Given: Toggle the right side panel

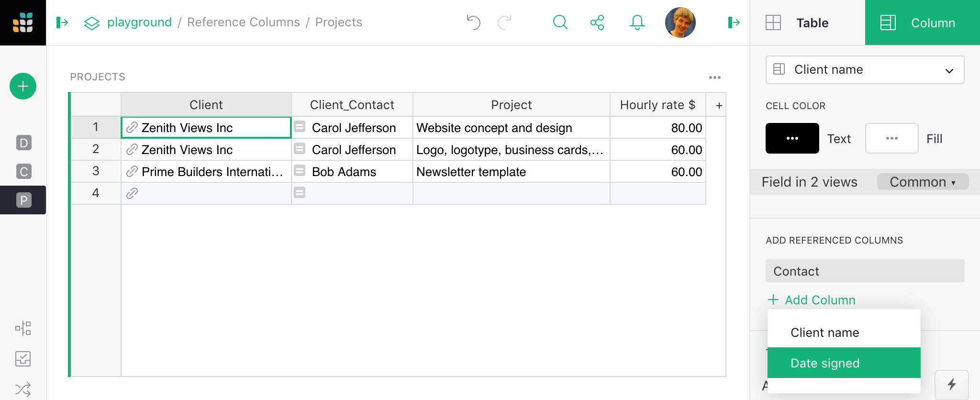Looking at the screenshot, I should 734,22.
